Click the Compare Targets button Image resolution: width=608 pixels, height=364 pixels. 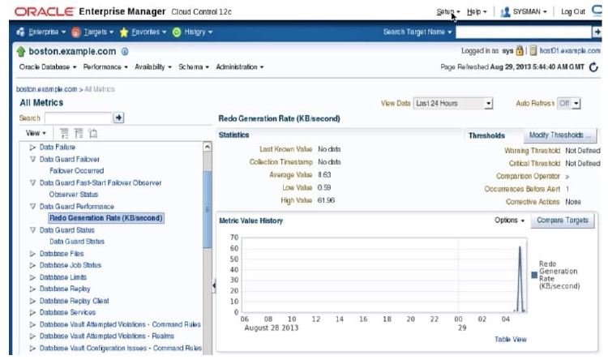point(563,221)
